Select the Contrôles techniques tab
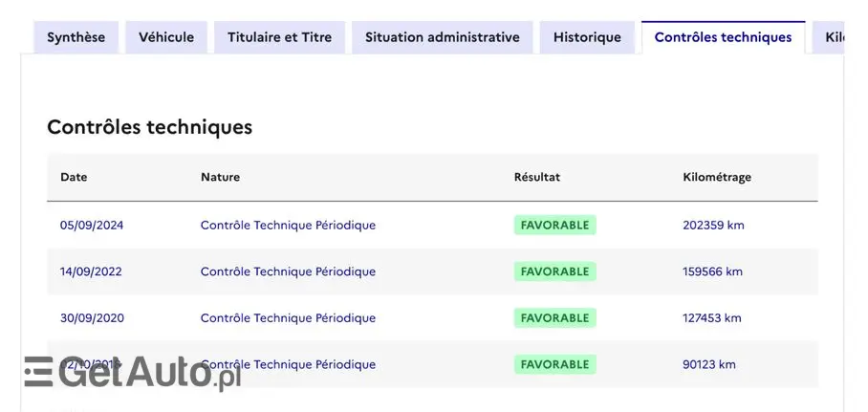This screenshot has width=868, height=412. point(723,37)
